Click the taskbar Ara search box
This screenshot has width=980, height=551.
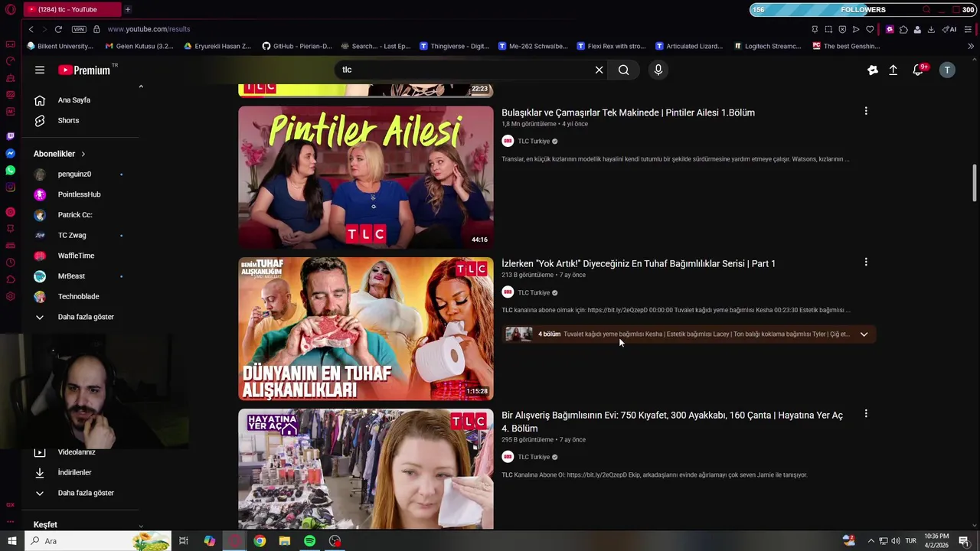coord(98,541)
